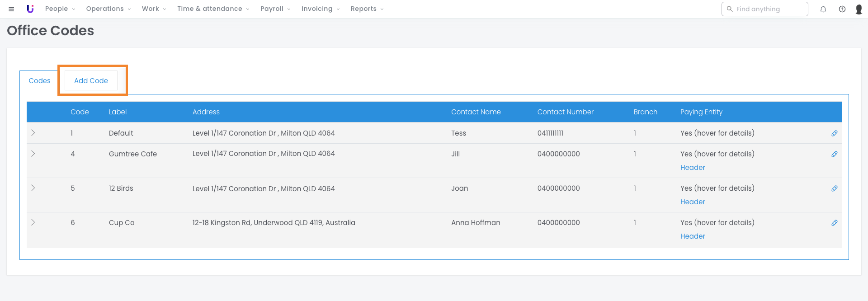The width and height of the screenshot is (868, 301).
Task: Click contact name 'Joan'
Action: point(460,188)
